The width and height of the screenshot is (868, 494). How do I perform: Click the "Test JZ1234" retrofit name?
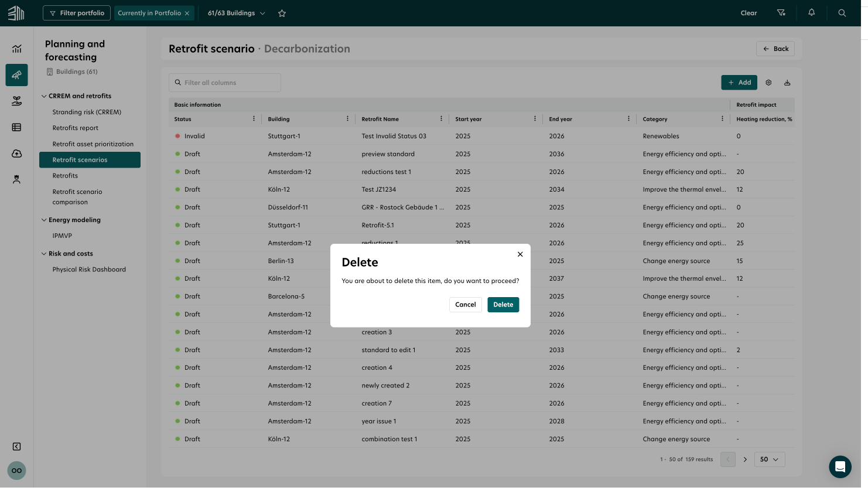379,189
